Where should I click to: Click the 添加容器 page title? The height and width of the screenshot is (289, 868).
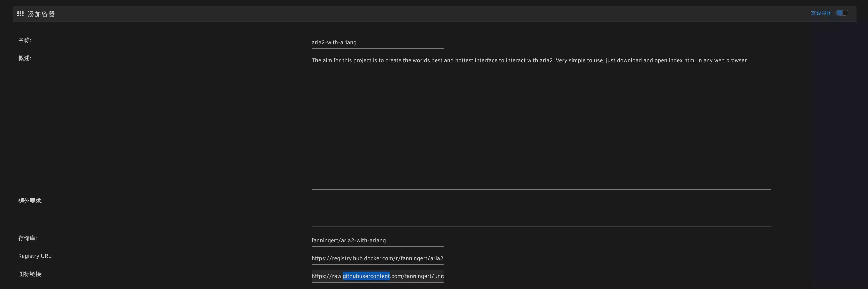(41, 14)
